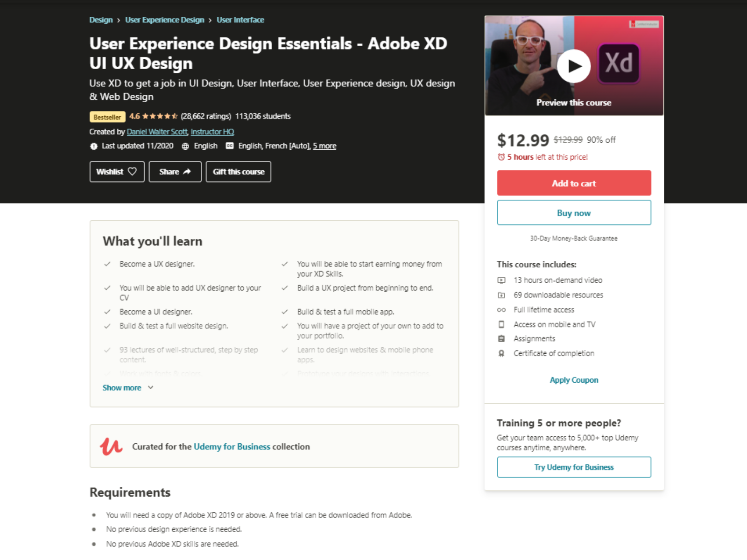Click 69 downloadable resources text
Image resolution: width=747 pixels, height=560 pixels.
click(558, 295)
